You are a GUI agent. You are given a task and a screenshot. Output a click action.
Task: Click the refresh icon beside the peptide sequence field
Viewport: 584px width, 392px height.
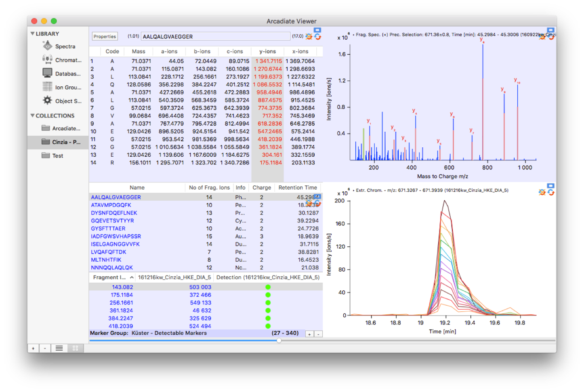(x=318, y=37)
